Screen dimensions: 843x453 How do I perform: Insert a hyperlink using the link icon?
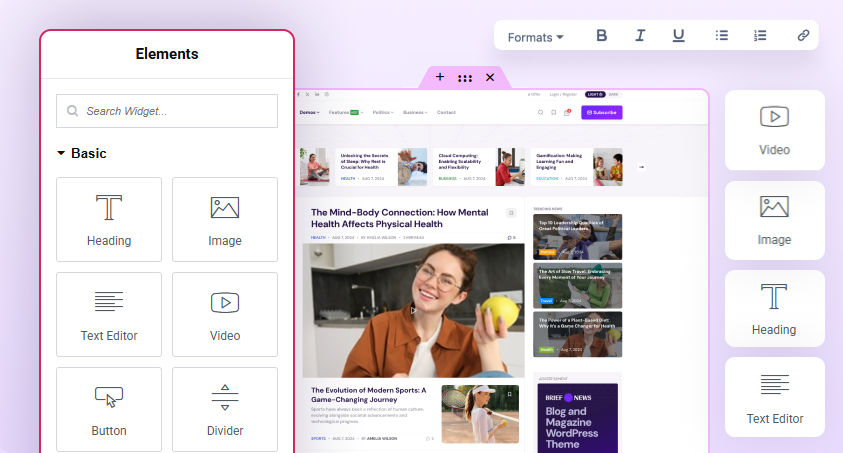pos(803,36)
